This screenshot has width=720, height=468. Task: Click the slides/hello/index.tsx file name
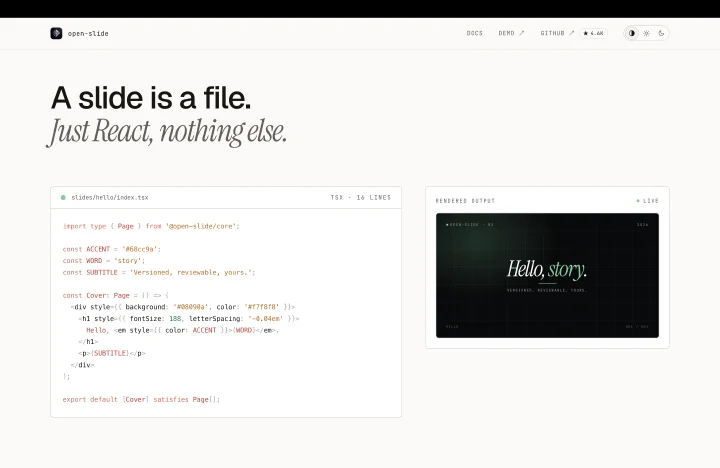coord(110,197)
